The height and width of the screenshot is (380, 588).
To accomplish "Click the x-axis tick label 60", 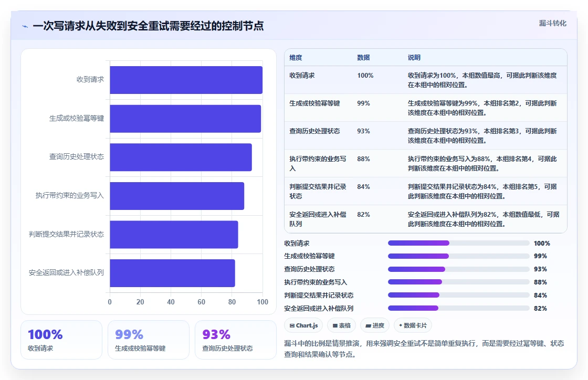I will (x=202, y=302).
